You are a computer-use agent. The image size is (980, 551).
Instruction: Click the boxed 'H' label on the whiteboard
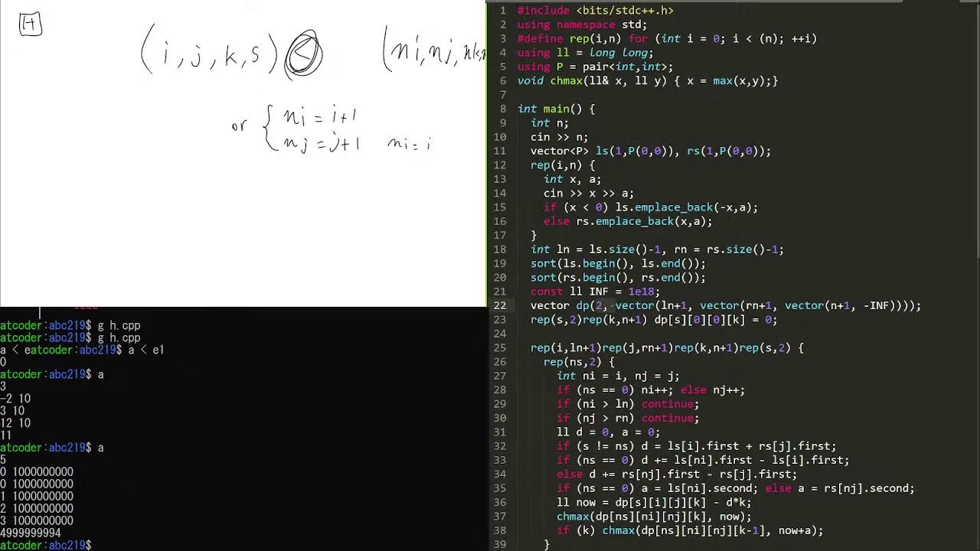pyautogui.click(x=30, y=25)
